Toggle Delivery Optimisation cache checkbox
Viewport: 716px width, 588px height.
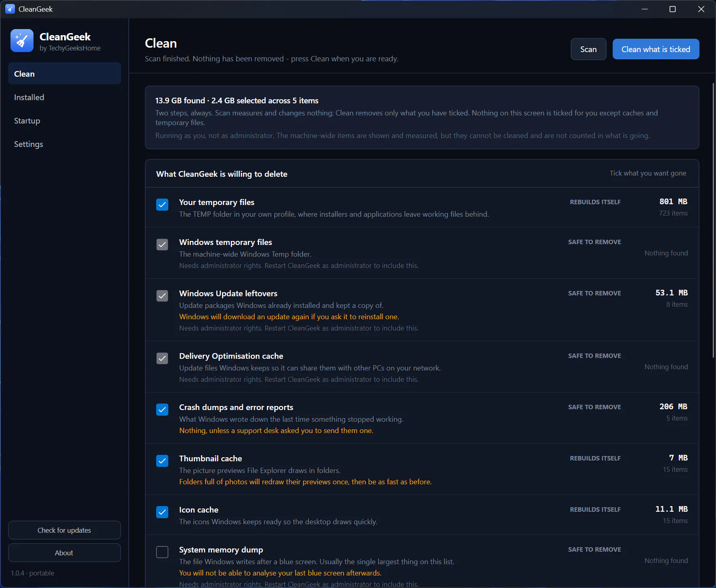(162, 358)
